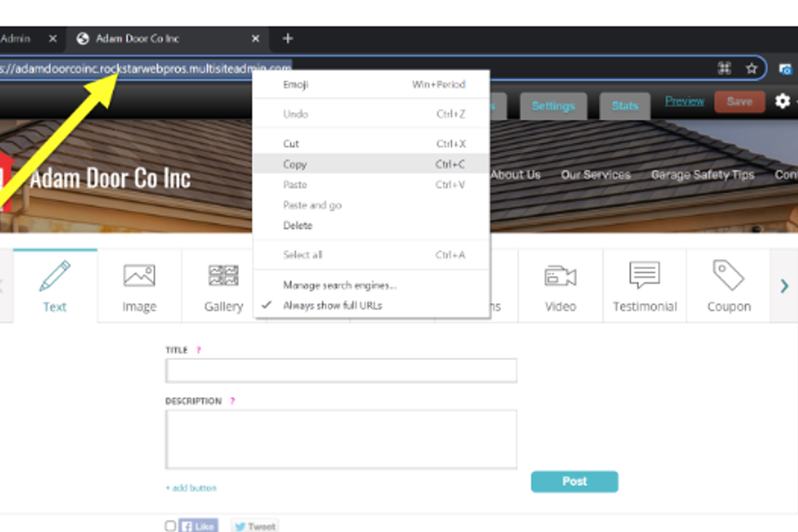798x532 pixels.
Task: Open a new browser tab with plus icon
Action: tap(288, 38)
